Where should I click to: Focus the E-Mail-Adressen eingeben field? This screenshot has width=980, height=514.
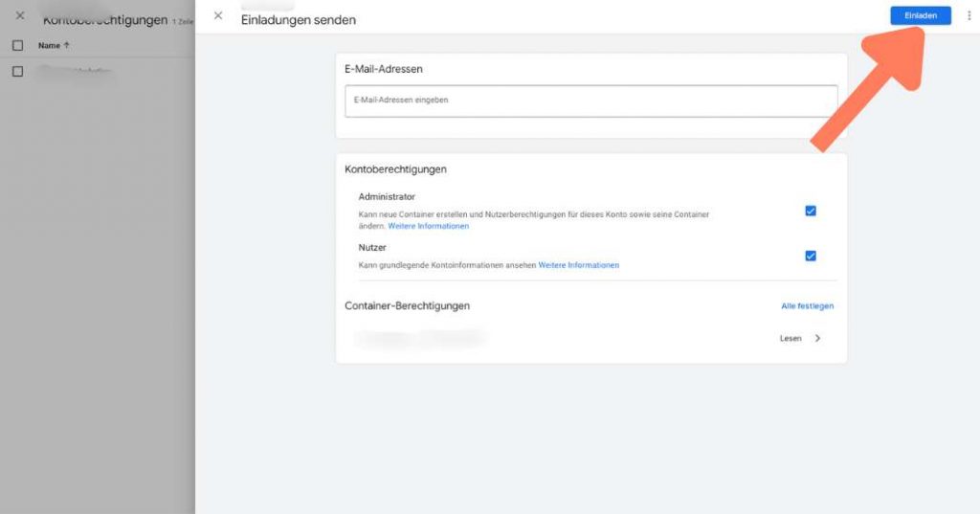pyautogui.click(x=590, y=101)
